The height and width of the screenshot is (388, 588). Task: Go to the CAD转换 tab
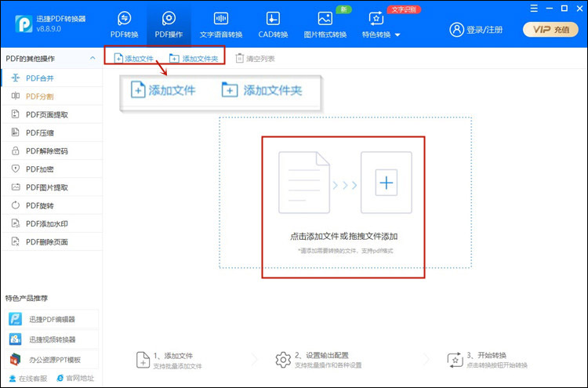click(273, 25)
